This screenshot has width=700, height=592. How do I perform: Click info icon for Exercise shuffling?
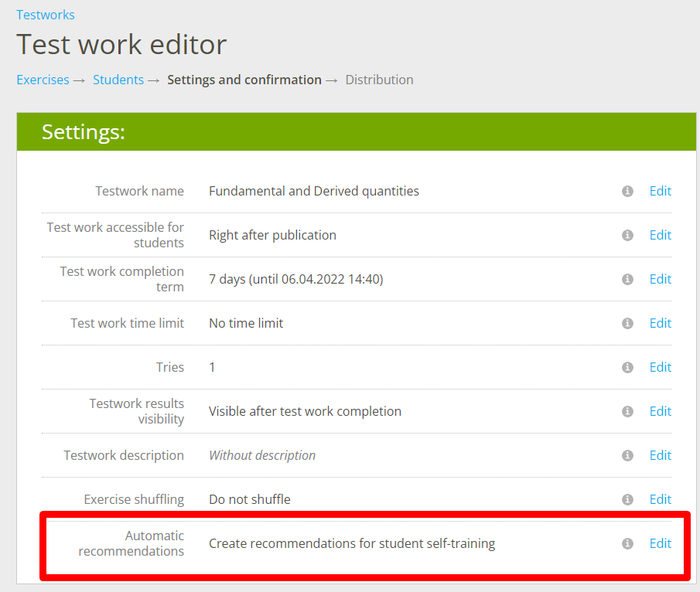click(x=627, y=499)
